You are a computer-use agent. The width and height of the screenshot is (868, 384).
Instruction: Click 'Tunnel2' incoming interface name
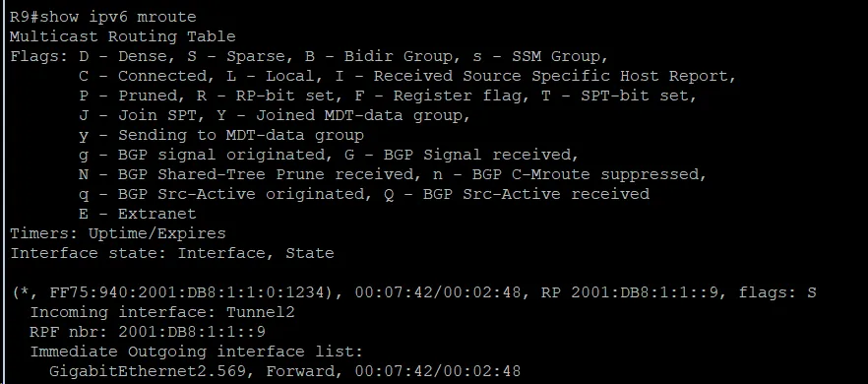point(260,312)
